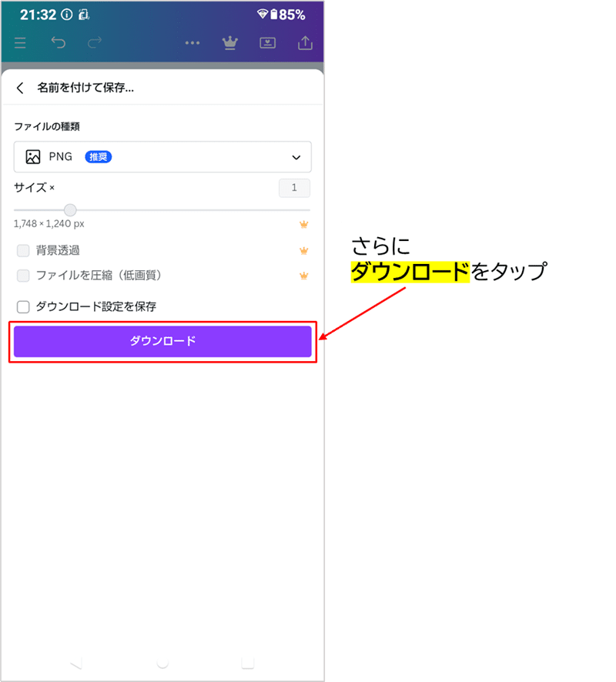This screenshot has height=682, width=616.
Task: Tap the image icon beside PNG
Action: [33, 156]
